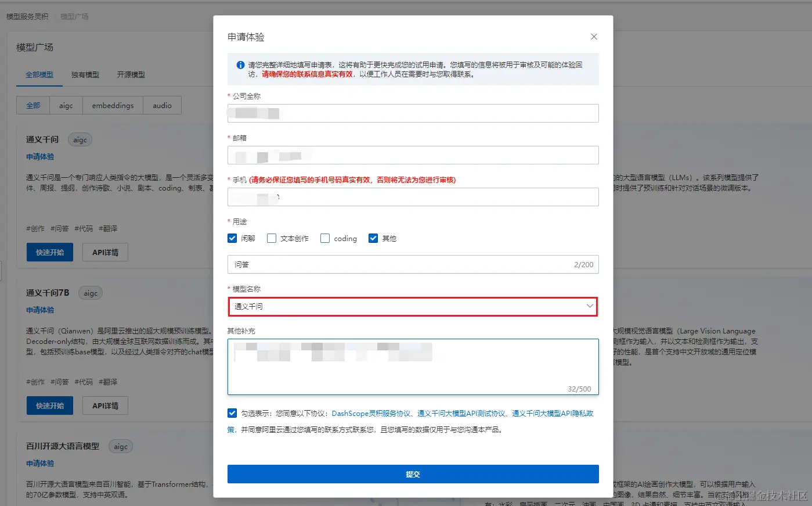Click API详情 button in 通义千问 card

105,252
